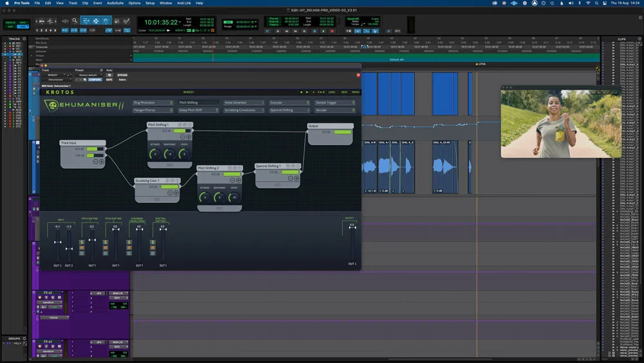Click the Apple menu icon
Image resolution: width=644 pixels, height=363 pixels.
pyautogui.click(x=7, y=3)
